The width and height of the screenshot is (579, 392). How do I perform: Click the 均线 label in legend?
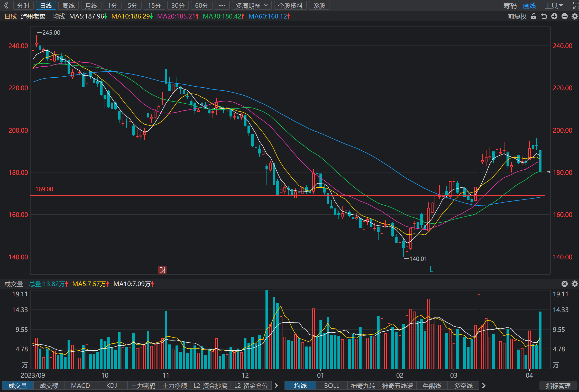[59, 16]
